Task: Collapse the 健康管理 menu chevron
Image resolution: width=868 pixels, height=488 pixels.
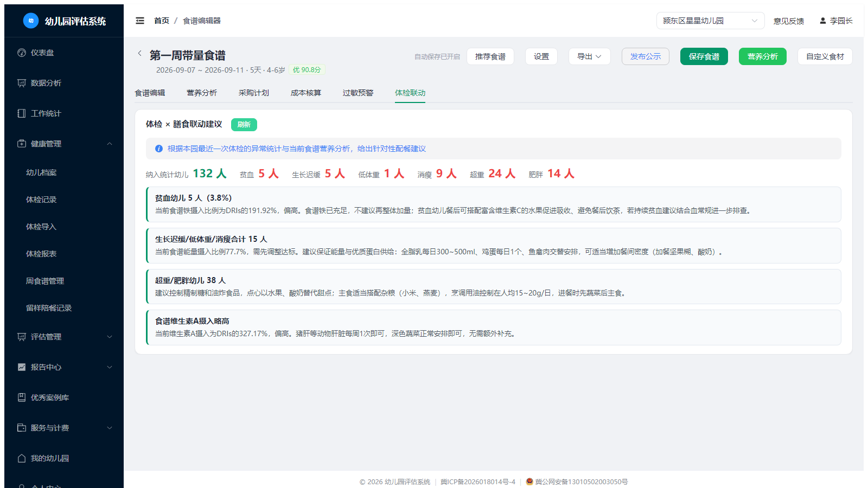Action: click(110, 144)
